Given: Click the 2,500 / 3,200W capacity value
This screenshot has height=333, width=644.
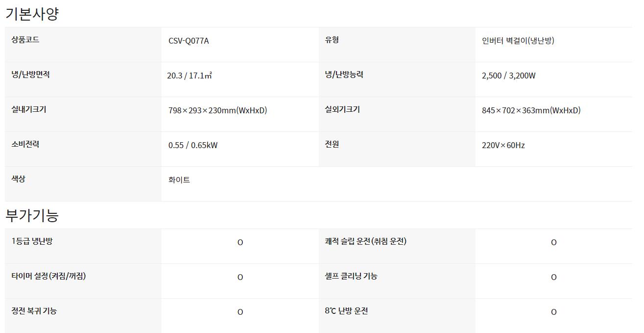Looking at the screenshot, I should click(508, 76).
